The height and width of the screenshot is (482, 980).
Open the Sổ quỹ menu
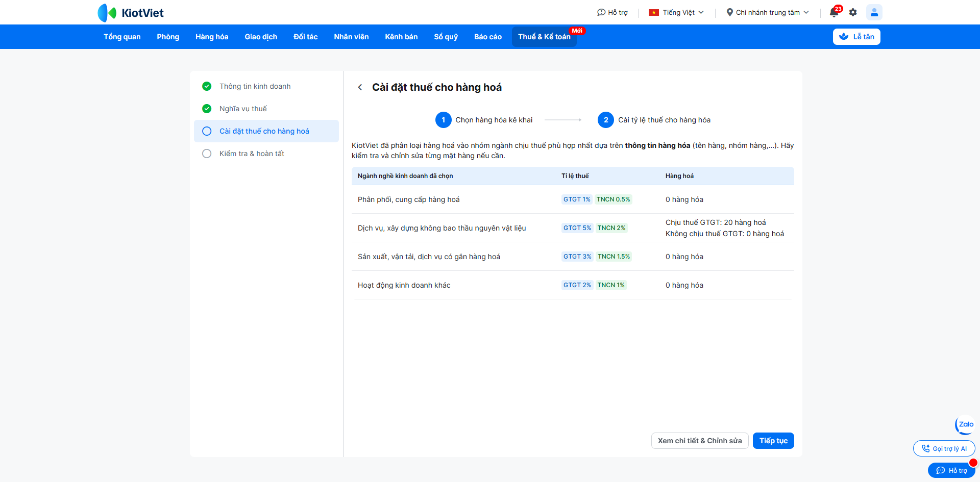[x=446, y=37]
